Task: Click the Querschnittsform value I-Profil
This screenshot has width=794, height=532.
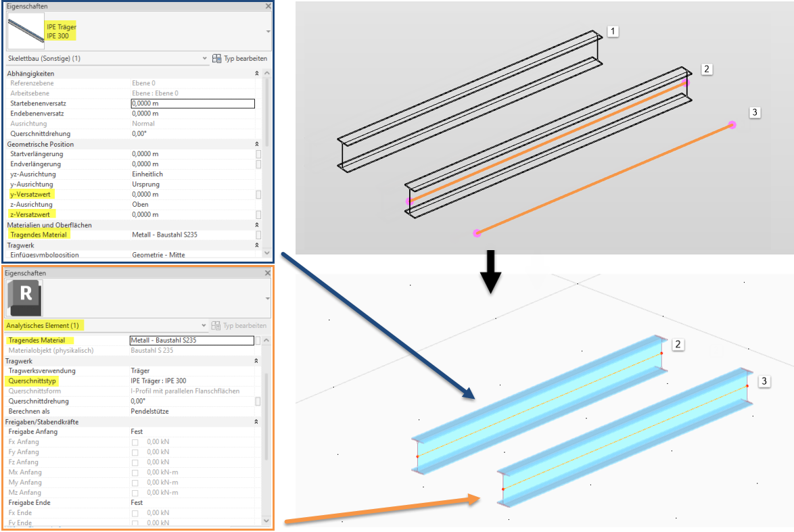Action: 185,391
